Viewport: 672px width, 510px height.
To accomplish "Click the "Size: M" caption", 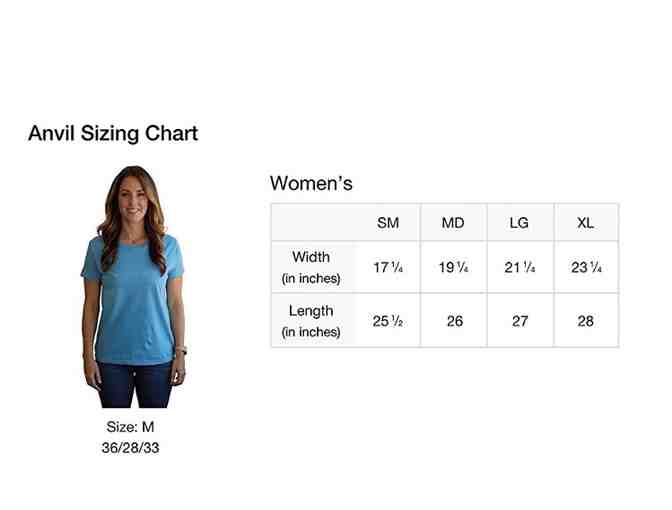I will (130, 427).
